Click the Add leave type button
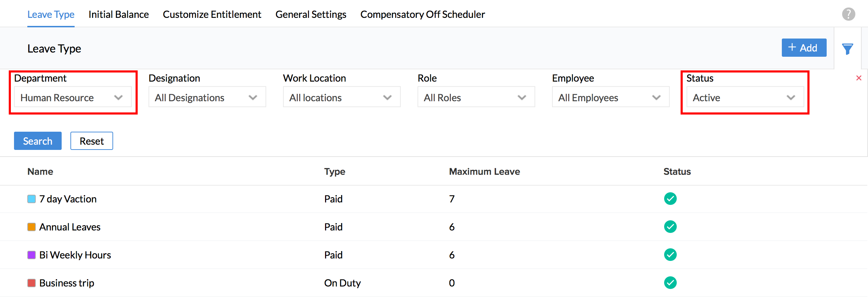 804,48
